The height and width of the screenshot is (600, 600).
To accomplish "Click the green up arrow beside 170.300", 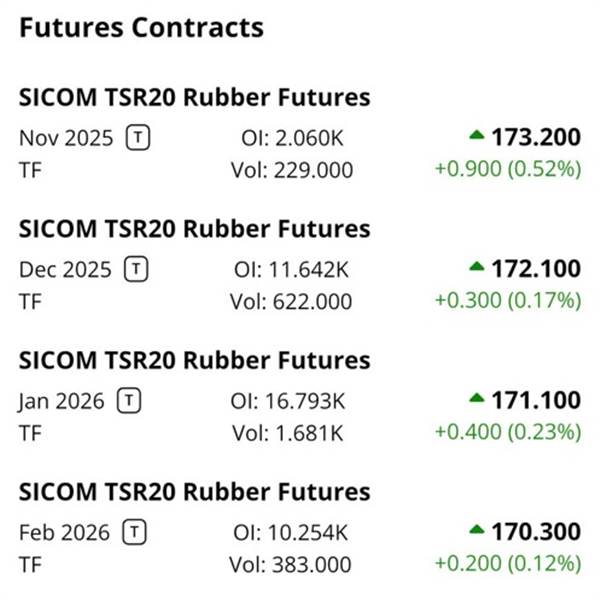I will 476,530.
